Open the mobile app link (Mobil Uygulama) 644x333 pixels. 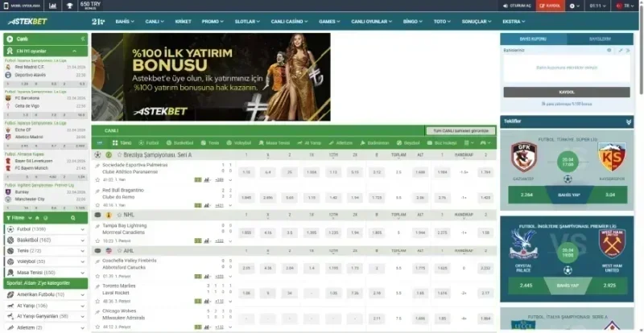[22, 6]
